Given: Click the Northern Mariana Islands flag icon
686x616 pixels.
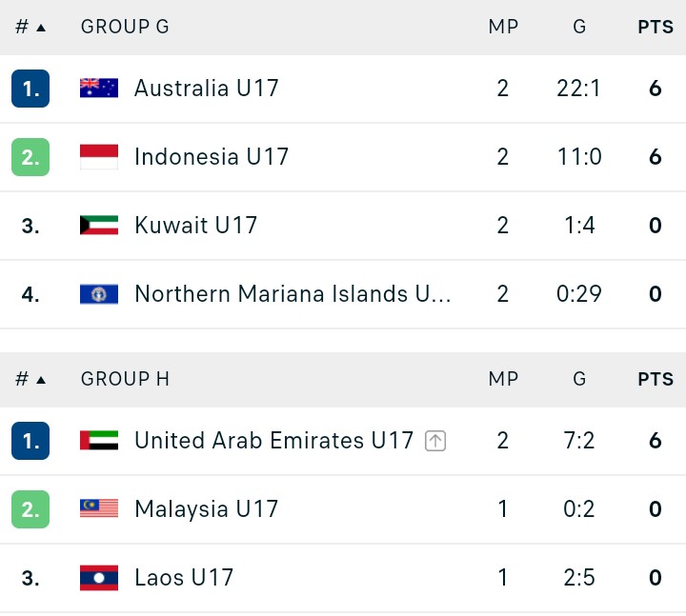Looking at the screenshot, I should click(99, 294).
